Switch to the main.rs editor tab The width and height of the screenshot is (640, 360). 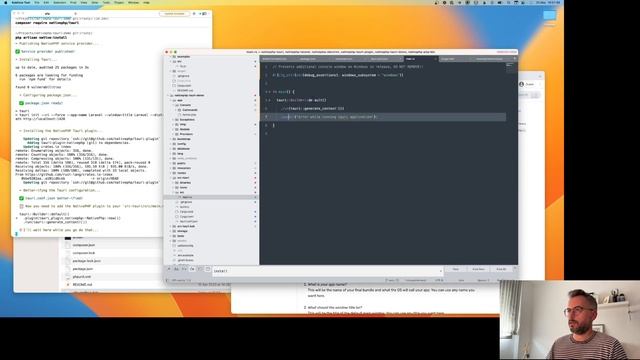420,59
